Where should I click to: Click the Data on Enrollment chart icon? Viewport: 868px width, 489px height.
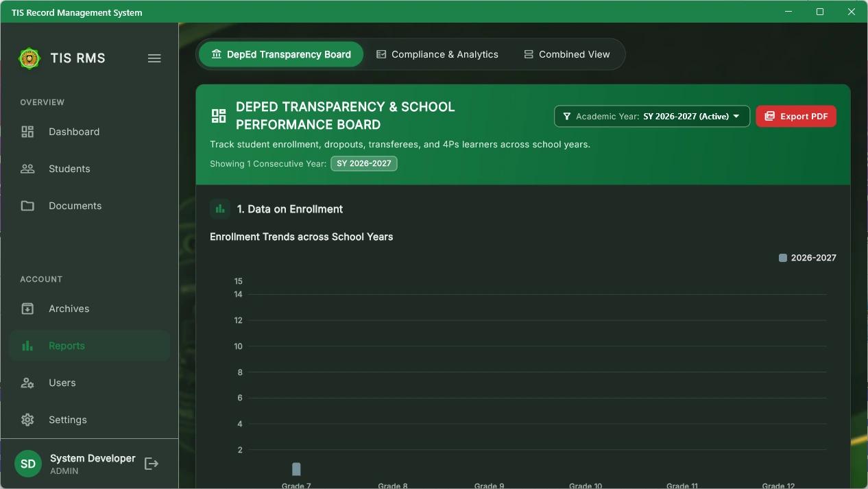click(220, 208)
